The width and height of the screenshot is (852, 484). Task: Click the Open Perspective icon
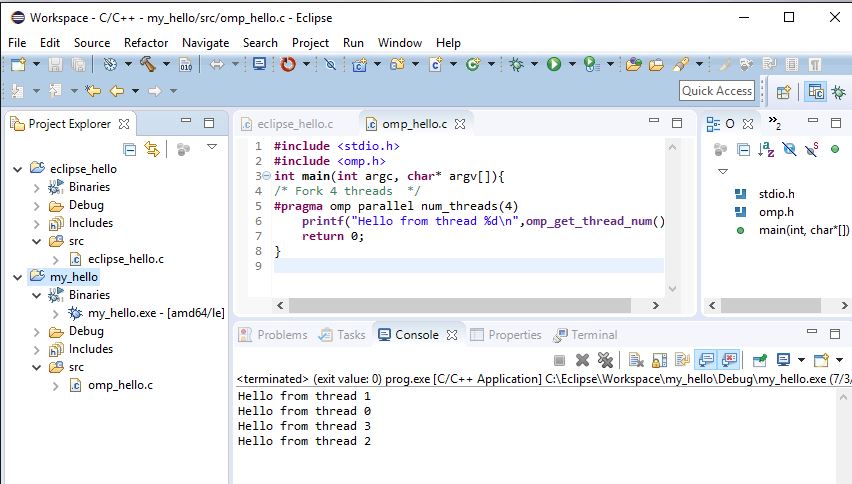(783, 92)
